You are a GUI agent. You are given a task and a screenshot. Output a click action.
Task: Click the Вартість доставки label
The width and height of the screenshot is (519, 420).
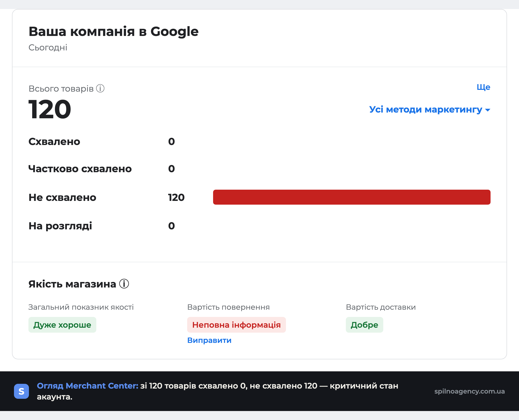381,307
